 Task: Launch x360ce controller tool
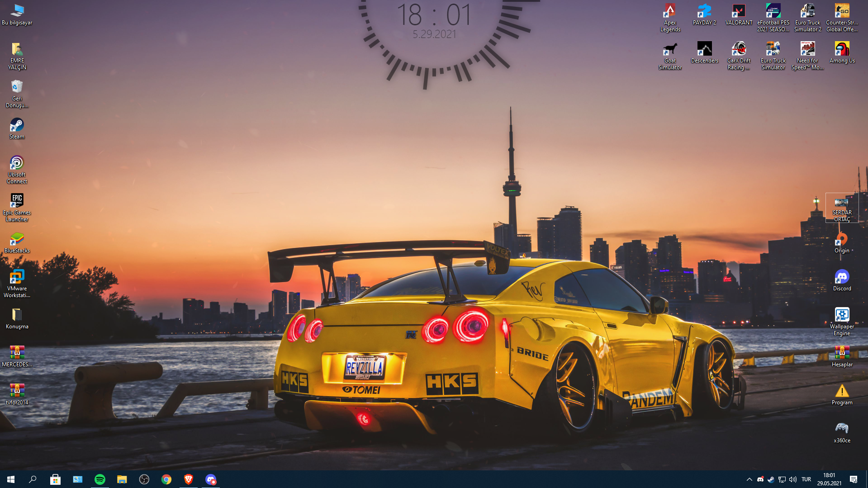click(842, 432)
